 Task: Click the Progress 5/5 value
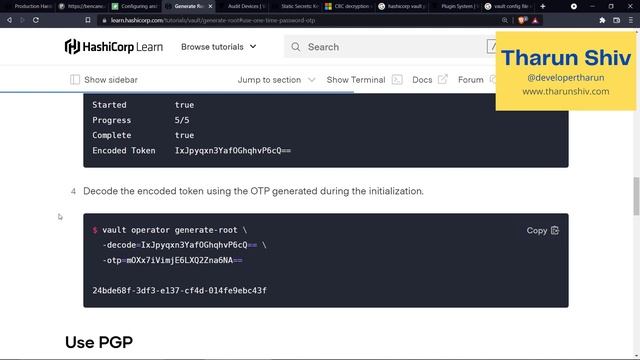point(182,120)
